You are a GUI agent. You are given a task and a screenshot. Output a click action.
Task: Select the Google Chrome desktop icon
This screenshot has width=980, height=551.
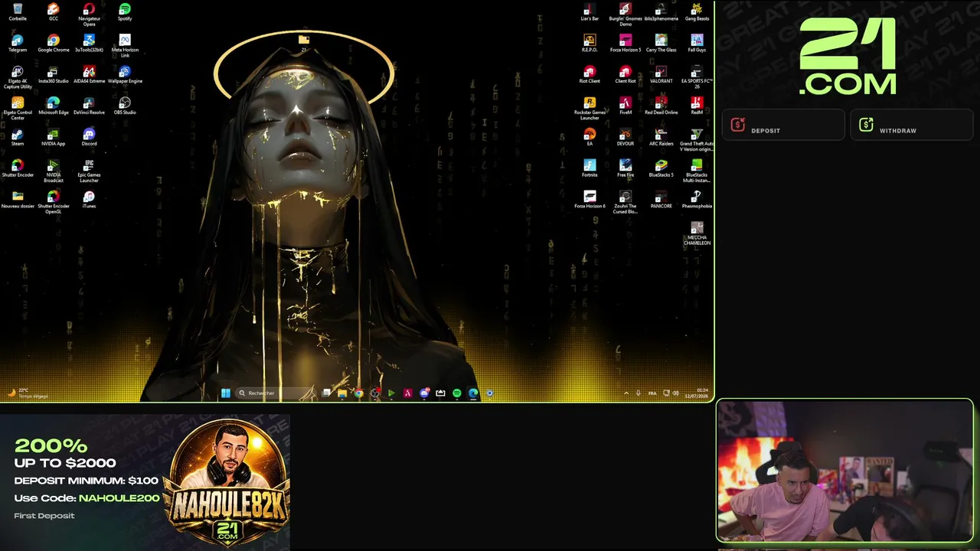pyautogui.click(x=54, y=44)
